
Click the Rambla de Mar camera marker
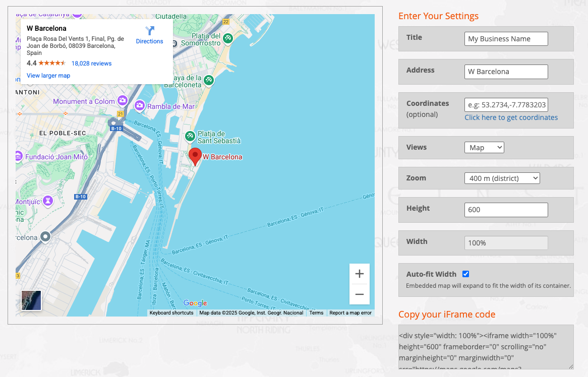point(140,106)
